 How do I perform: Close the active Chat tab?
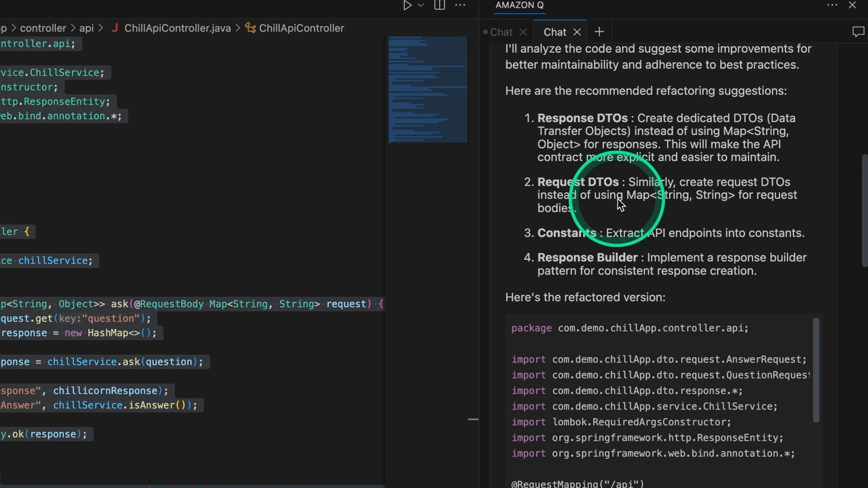pos(577,32)
